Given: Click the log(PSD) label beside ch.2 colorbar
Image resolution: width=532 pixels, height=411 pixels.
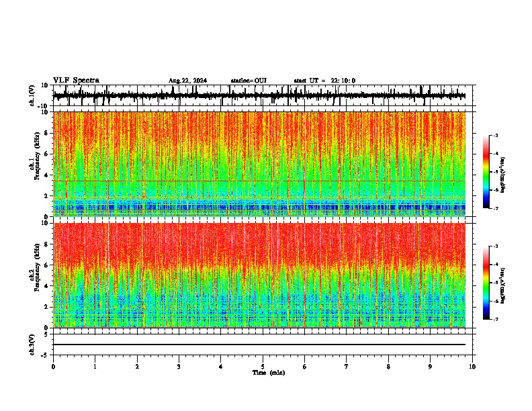Looking at the screenshot, I should click(x=503, y=285).
